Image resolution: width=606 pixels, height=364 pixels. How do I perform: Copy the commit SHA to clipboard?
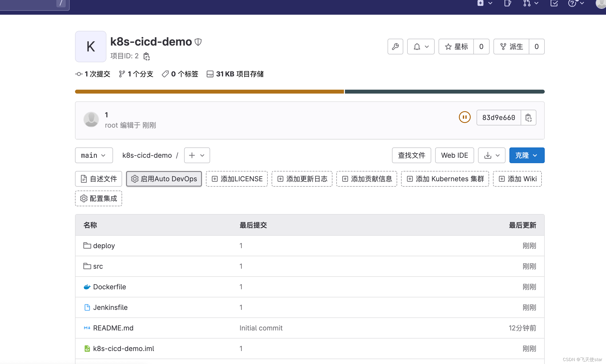[x=529, y=118]
